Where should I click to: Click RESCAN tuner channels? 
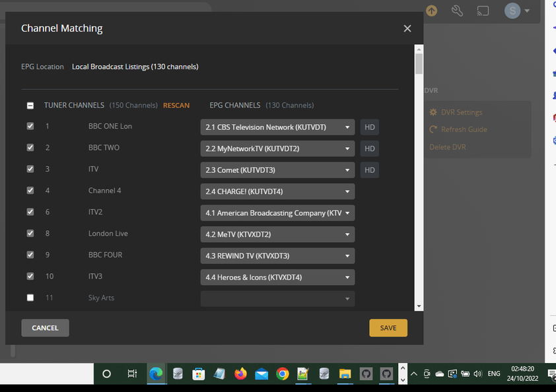176,106
